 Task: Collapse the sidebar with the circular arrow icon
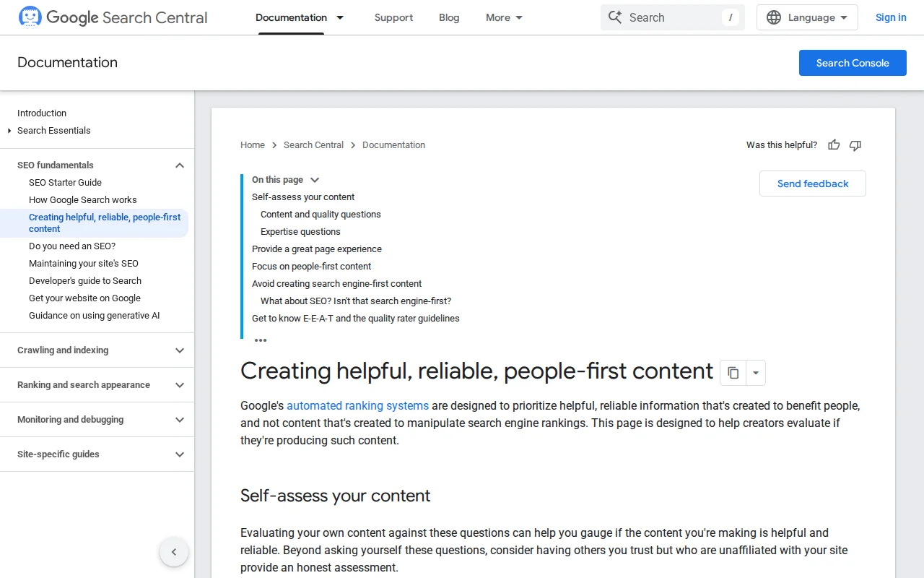174,551
